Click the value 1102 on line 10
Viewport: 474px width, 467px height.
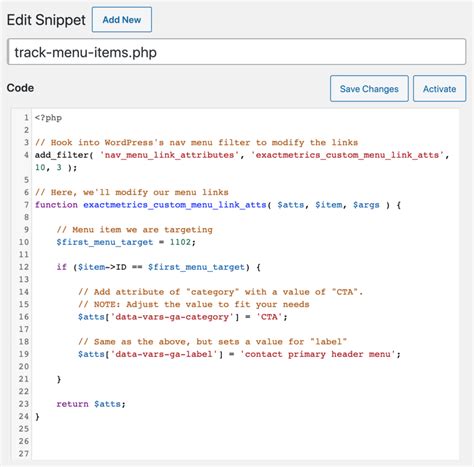pyautogui.click(x=180, y=242)
